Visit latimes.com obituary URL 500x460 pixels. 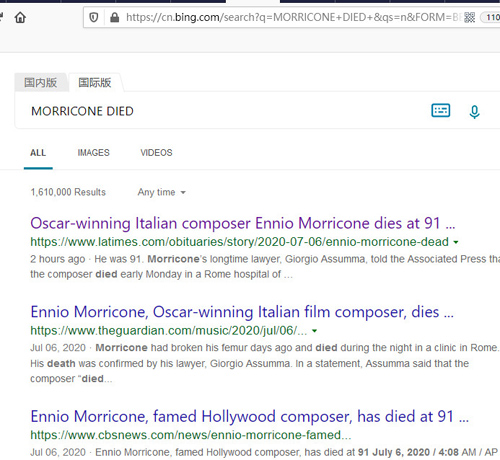tap(239, 242)
